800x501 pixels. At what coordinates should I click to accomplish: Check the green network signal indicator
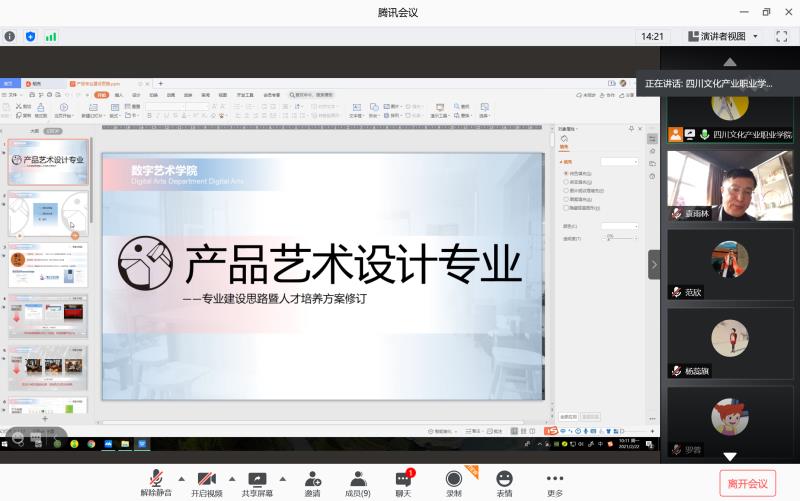coord(50,36)
